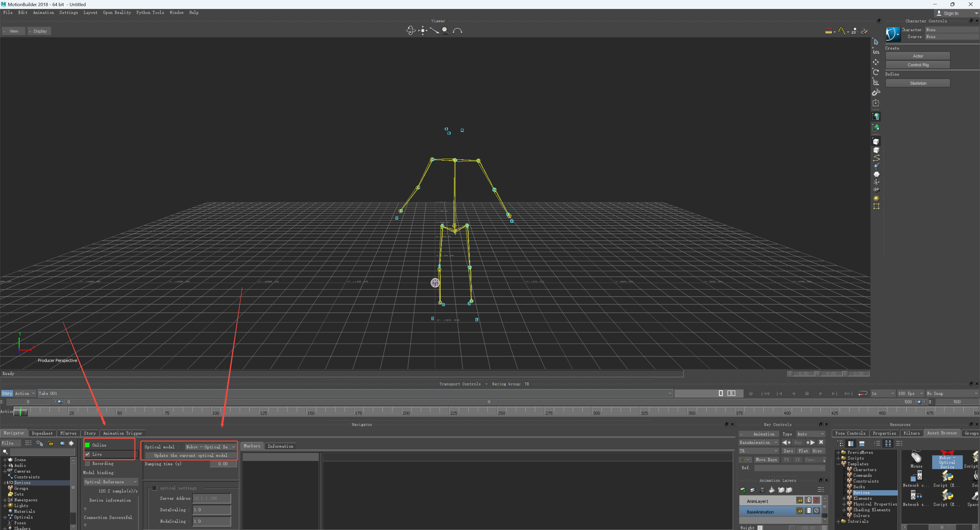Select the Orbit camera tool in the Viewer
The image size is (980, 530).
click(x=410, y=30)
